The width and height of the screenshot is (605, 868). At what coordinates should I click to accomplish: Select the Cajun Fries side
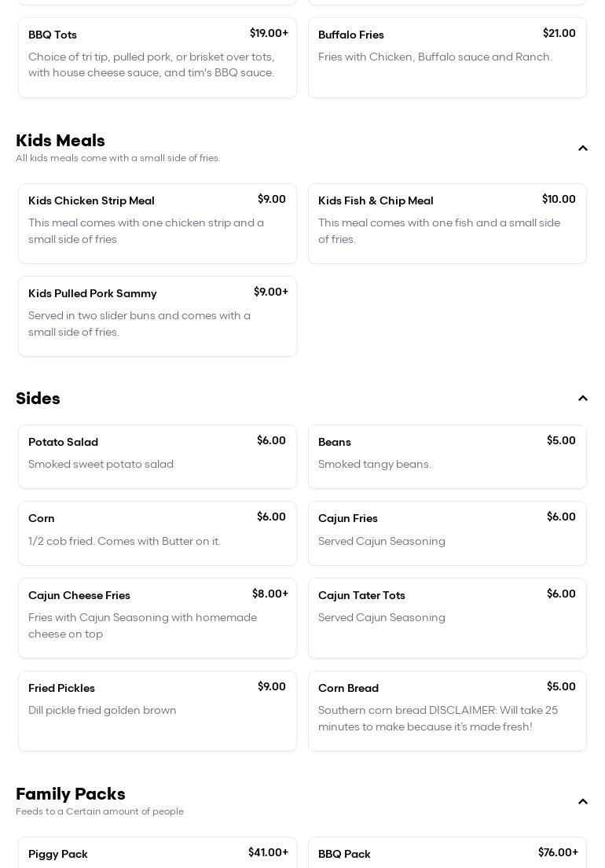point(447,533)
